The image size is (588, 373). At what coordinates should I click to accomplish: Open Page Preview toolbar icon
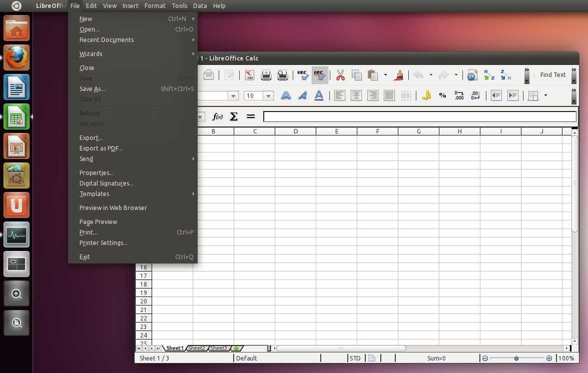(282, 75)
